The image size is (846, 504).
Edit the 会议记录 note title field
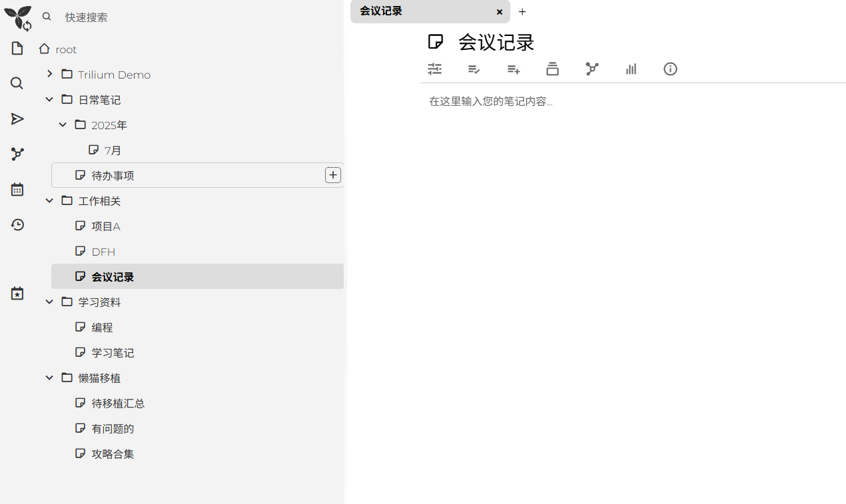pyautogui.click(x=649, y=42)
